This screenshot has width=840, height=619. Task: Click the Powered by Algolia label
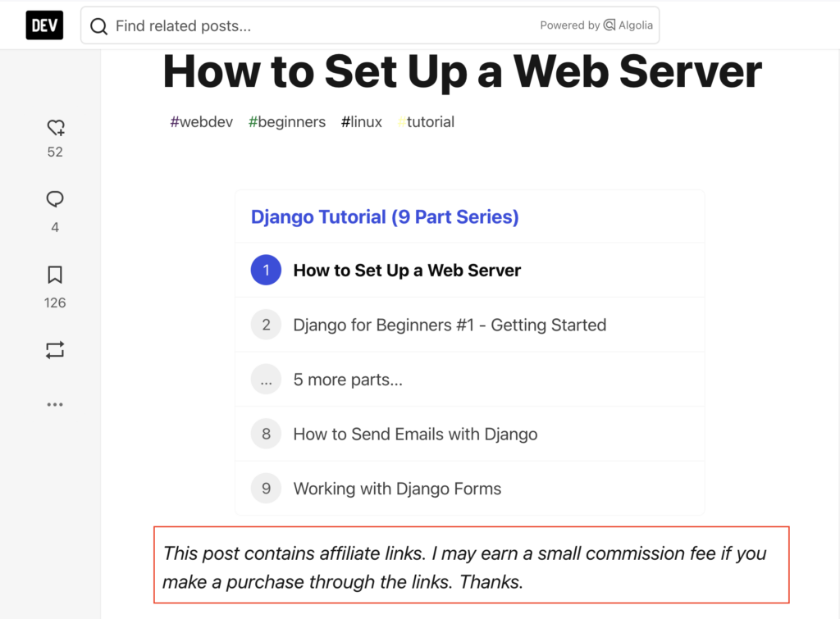(571, 25)
